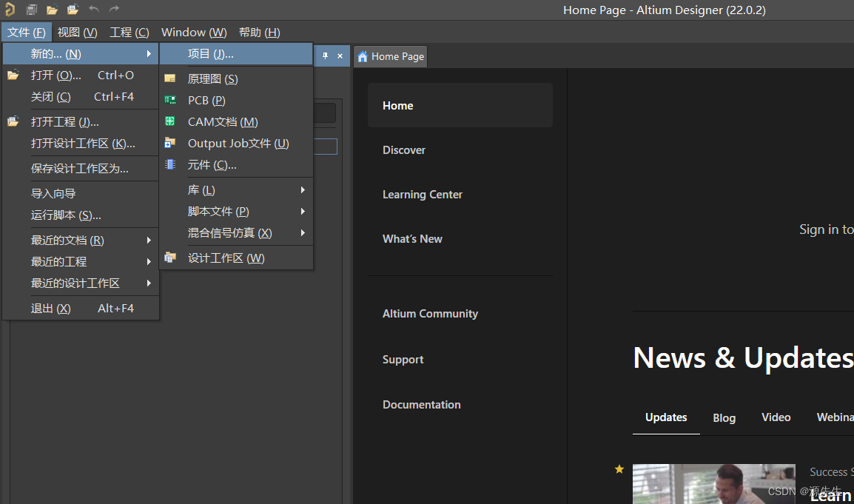Open Altium Community link
This screenshot has width=854, height=504.
pyautogui.click(x=430, y=313)
